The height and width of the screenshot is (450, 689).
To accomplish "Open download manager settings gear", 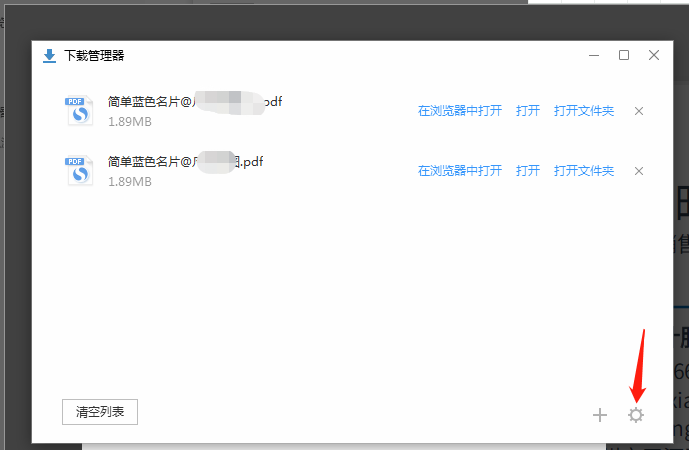I will point(635,415).
